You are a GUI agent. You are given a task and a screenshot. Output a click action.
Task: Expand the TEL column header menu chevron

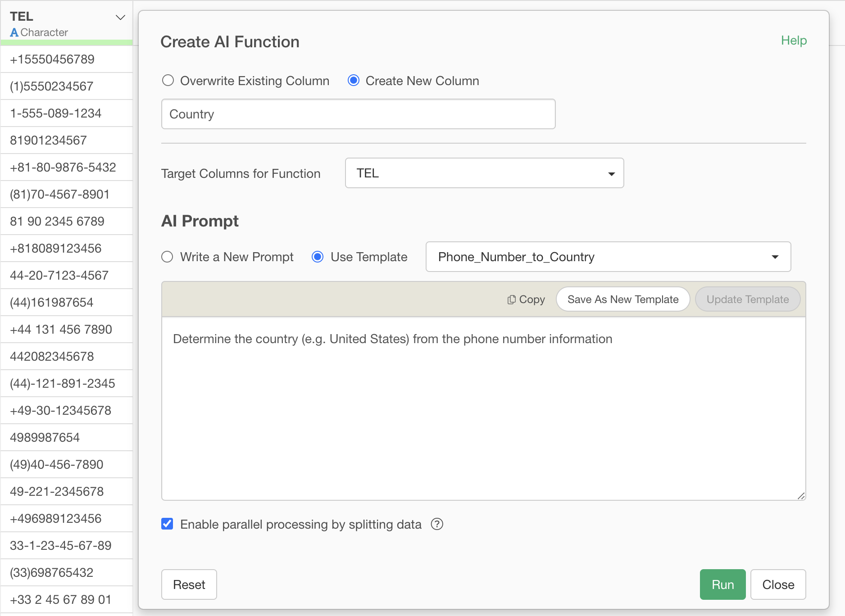pos(120,18)
